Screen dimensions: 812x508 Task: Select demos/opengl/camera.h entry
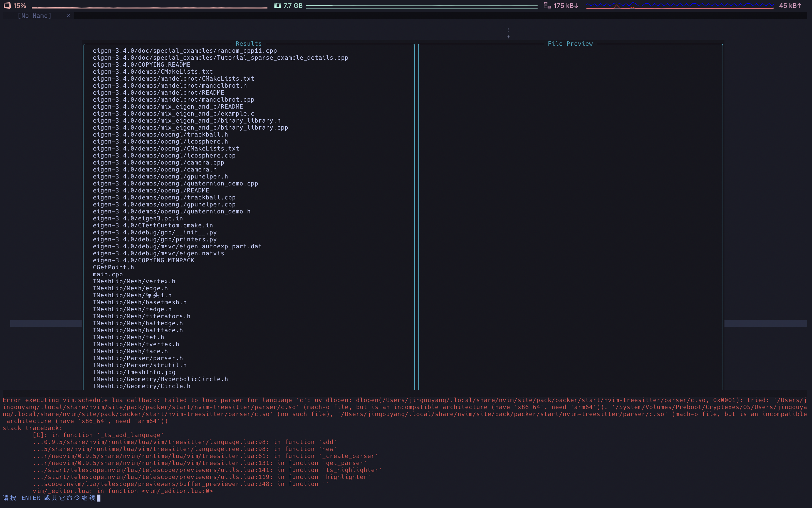(x=155, y=170)
